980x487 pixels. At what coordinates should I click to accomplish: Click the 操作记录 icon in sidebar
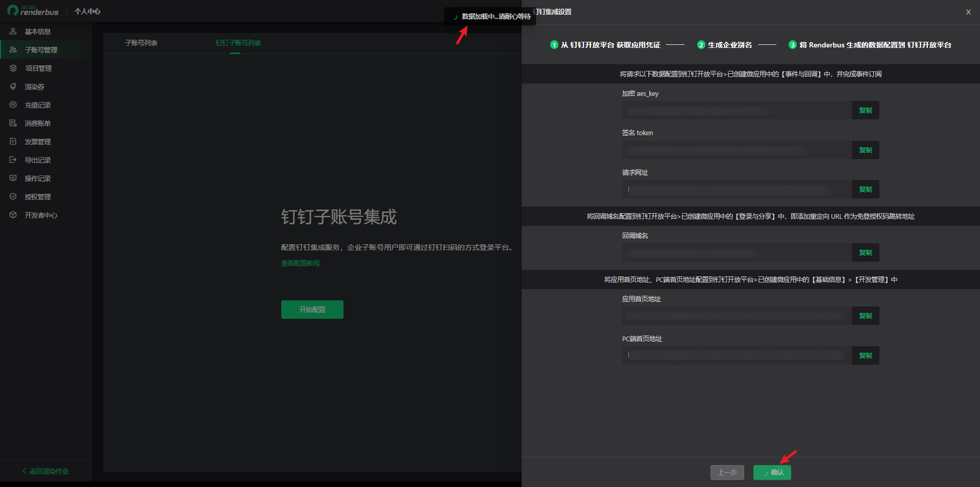coord(13,178)
